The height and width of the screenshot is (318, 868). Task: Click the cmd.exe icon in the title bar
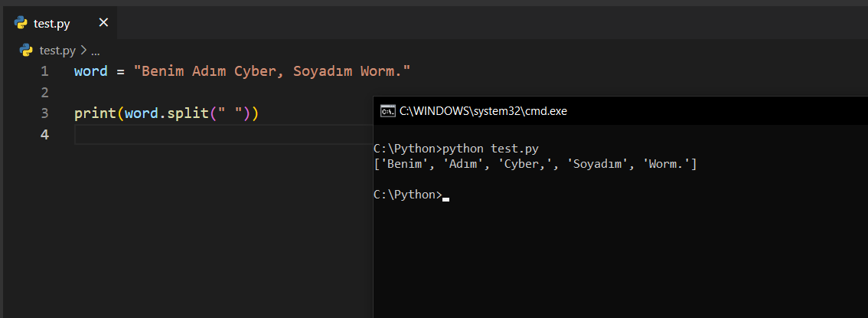click(387, 111)
